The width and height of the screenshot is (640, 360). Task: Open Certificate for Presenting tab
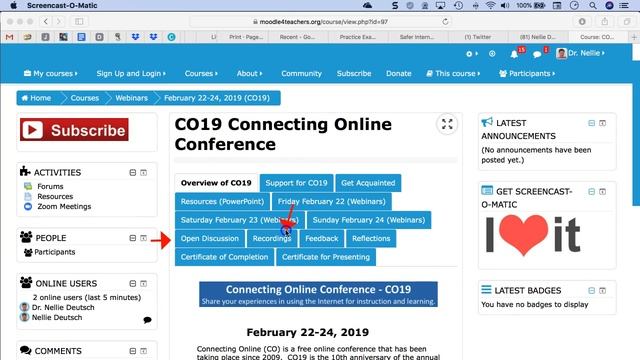point(326,257)
